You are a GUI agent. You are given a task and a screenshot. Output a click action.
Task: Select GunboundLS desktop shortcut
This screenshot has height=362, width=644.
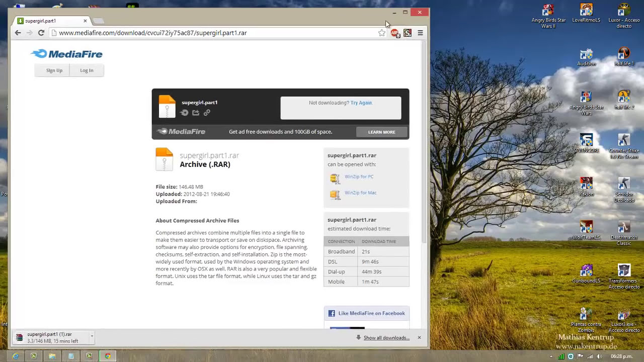click(x=586, y=274)
